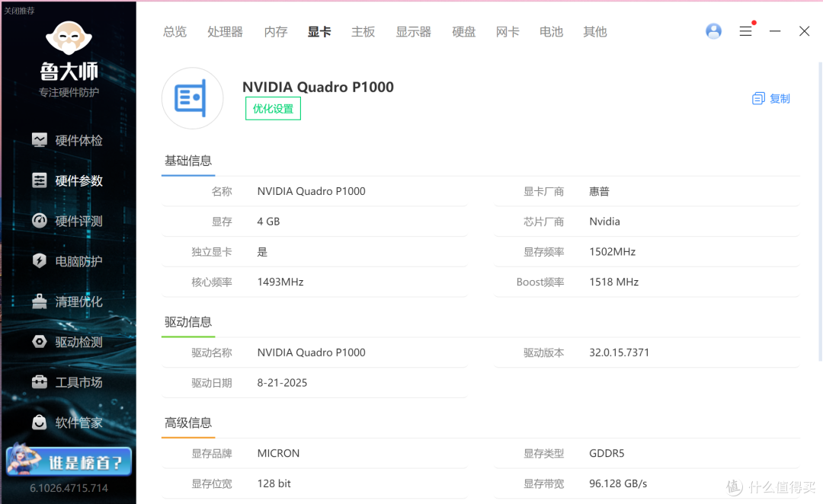The height and width of the screenshot is (504, 823).
Task: Switch to the 显示器 tab
Action: point(414,32)
